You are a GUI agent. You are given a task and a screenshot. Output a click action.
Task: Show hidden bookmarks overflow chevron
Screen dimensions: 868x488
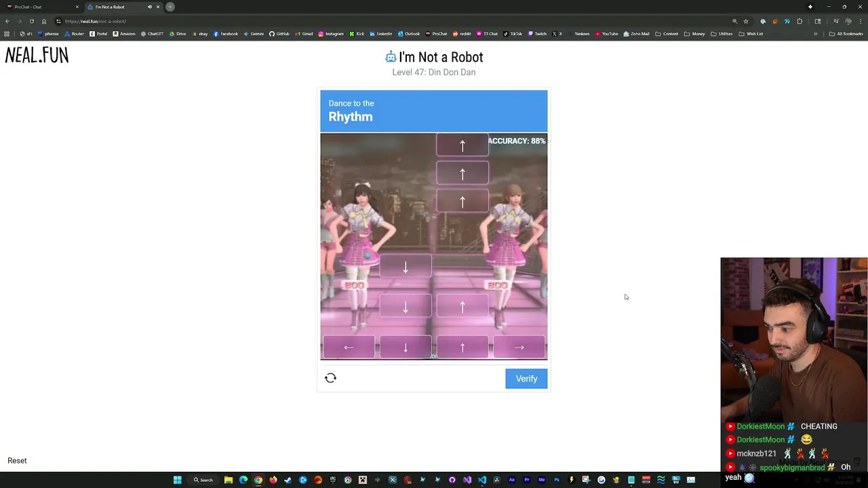pos(816,34)
